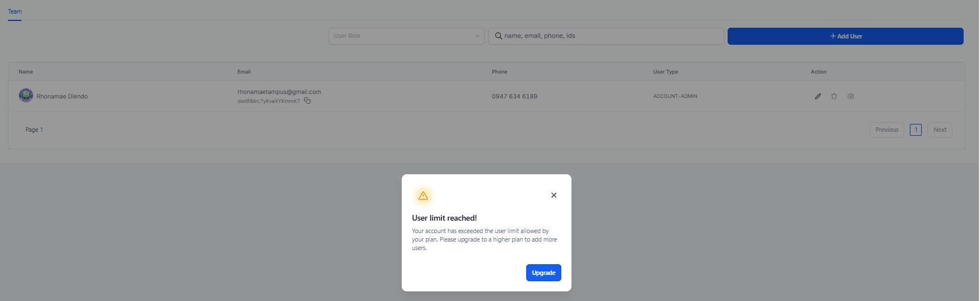Click the search magnifier icon
Image resolution: width=980 pixels, height=301 pixels.
[x=498, y=36]
